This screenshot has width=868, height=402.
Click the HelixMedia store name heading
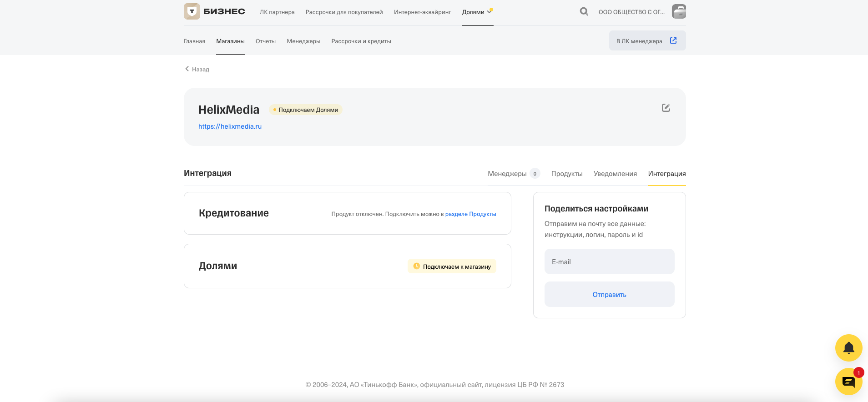click(229, 110)
